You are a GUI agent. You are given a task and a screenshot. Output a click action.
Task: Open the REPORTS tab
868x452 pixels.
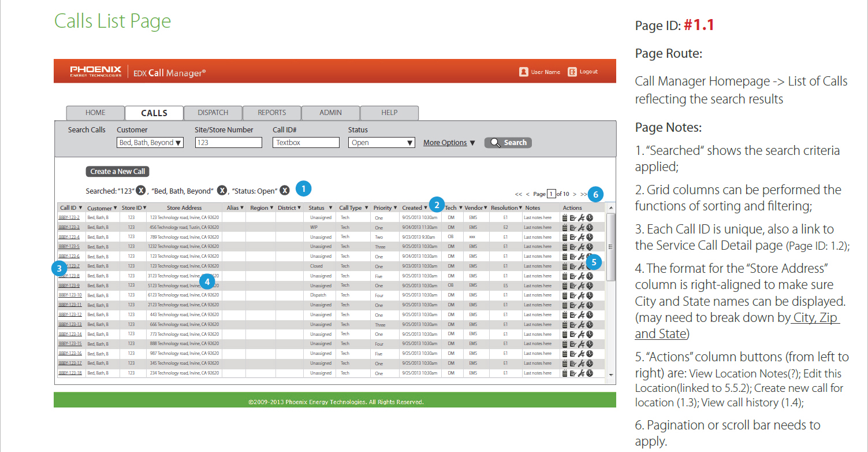(271, 113)
